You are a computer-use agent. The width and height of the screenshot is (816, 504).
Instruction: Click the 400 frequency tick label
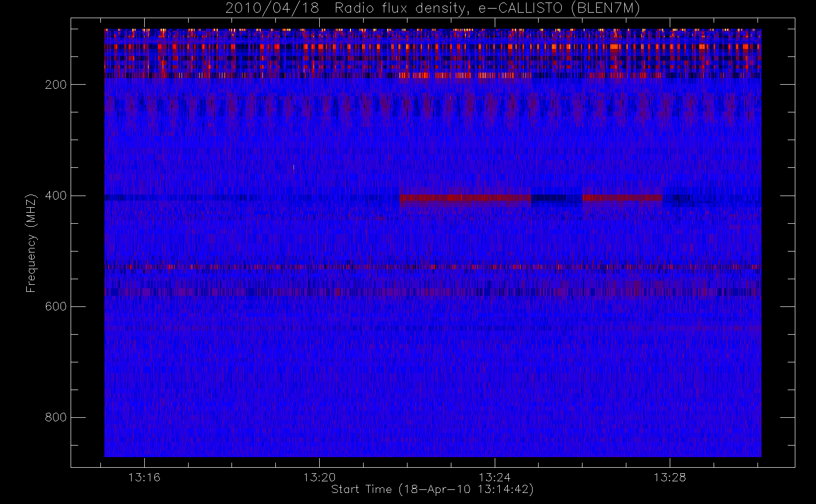point(56,196)
